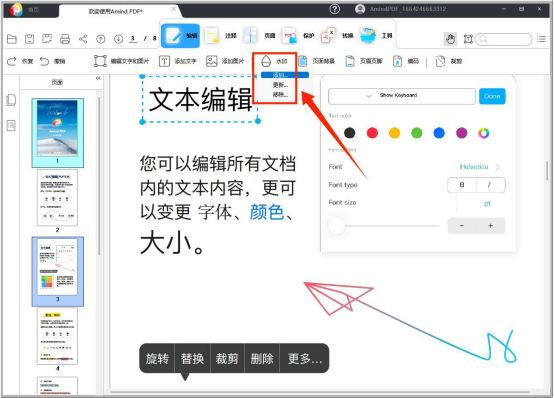Viewport: 554px width, 398px height.
Task: Toggle bold with the B button
Action: [462, 185]
